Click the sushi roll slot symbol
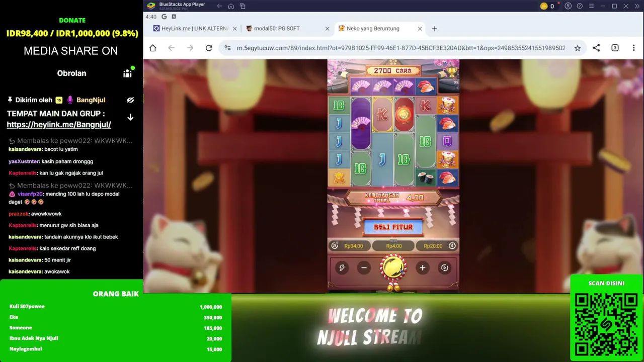This screenshot has width=644, height=362. (x=426, y=177)
